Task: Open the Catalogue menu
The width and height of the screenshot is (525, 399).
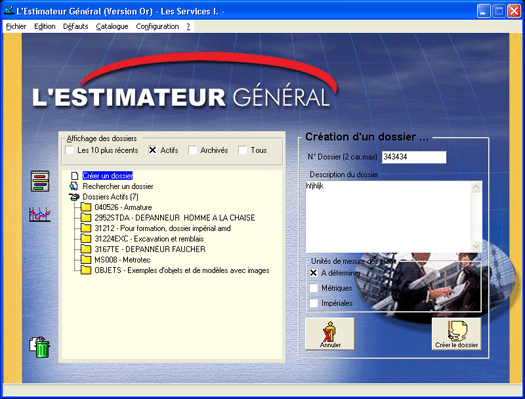Action: [x=112, y=26]
